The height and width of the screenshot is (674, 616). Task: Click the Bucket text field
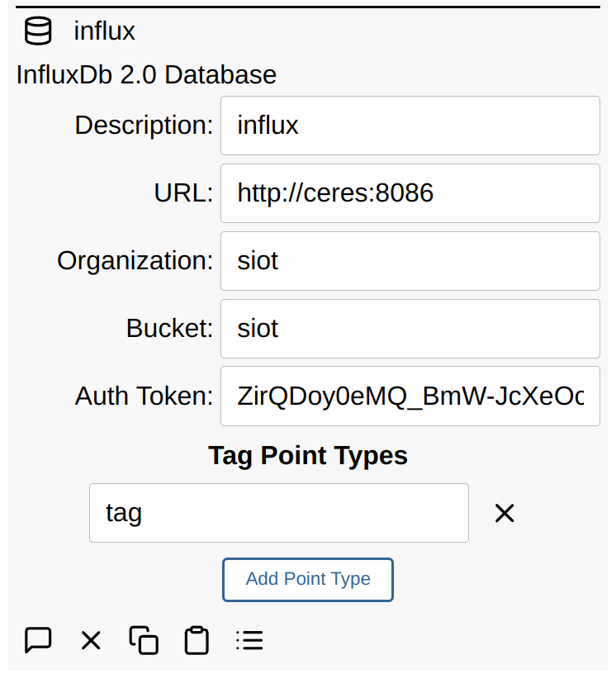click(410, 329)
